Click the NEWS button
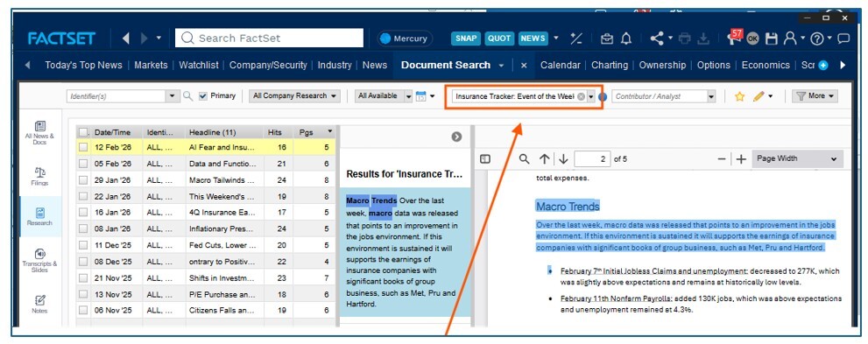The image size is (868, 344). coord(533,39)
